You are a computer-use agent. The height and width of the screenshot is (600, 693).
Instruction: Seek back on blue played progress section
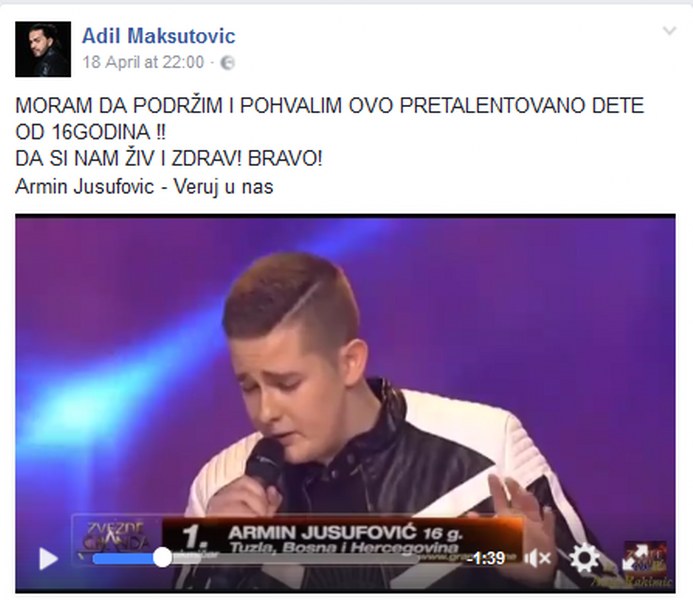pyautogui.click(x=123, y=558)
